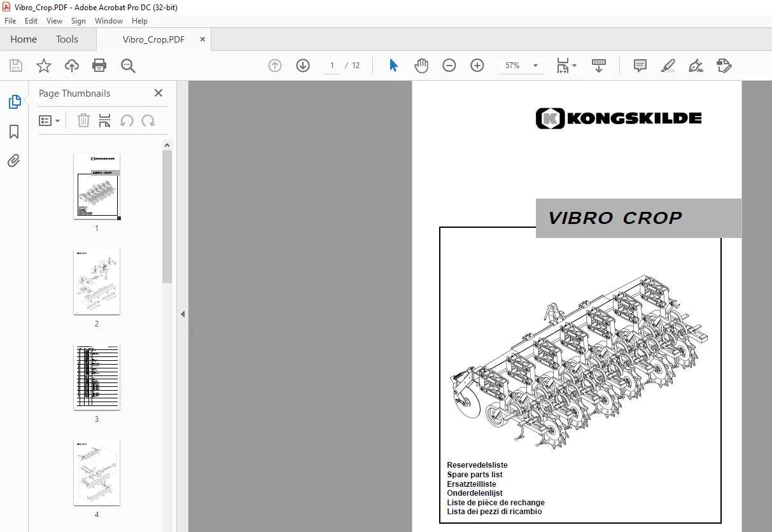Rotate page clockwise
Viewport: 772px width, 532px height.
pos(148,120)
